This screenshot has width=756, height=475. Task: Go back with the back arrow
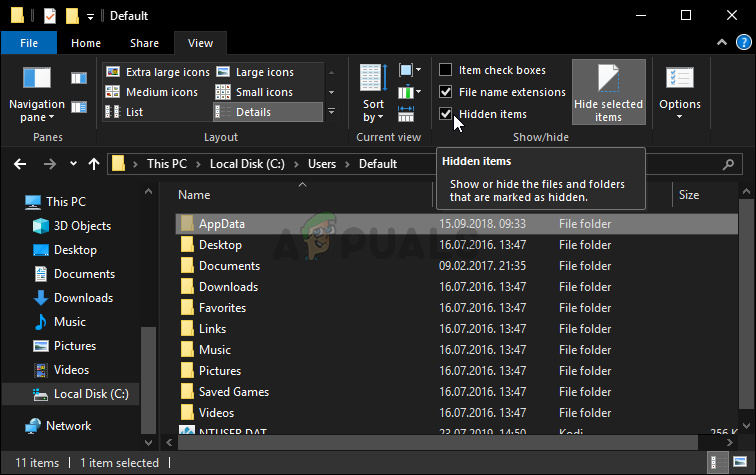tap(20, 164)
